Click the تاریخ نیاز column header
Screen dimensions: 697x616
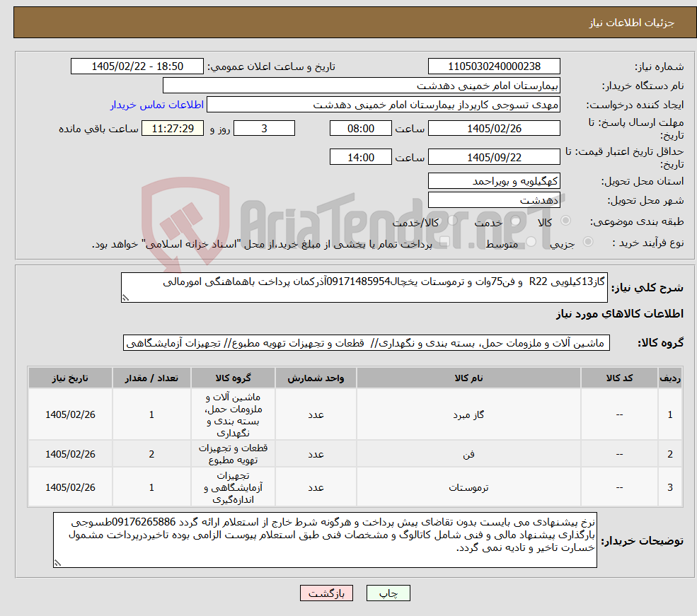[x=70, y=378]
